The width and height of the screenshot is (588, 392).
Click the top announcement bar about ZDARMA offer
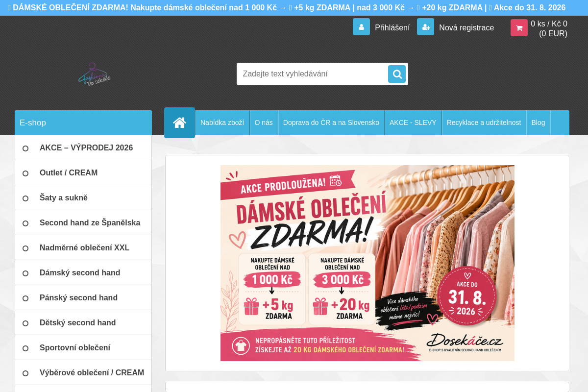(294, 8)
